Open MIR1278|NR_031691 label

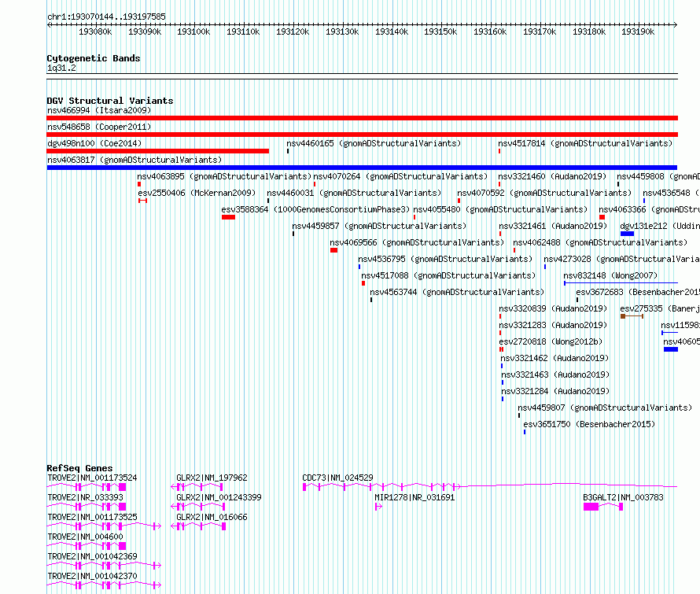pos(414,497)
